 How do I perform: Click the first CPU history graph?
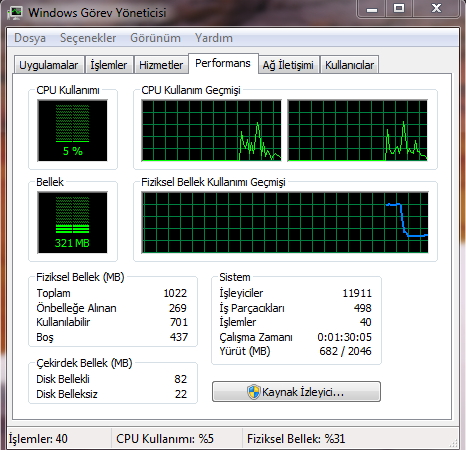click(x=211, y=131)
